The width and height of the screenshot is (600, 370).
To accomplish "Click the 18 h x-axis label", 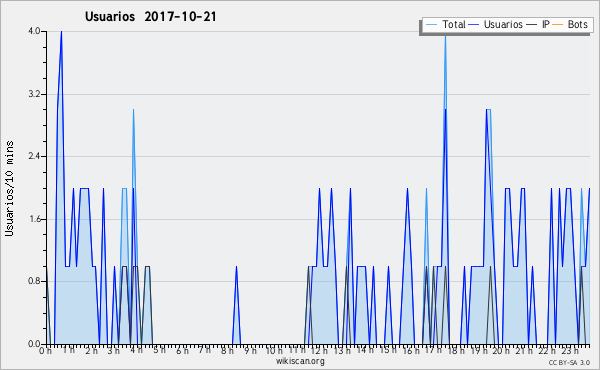I will click(456, 351).
